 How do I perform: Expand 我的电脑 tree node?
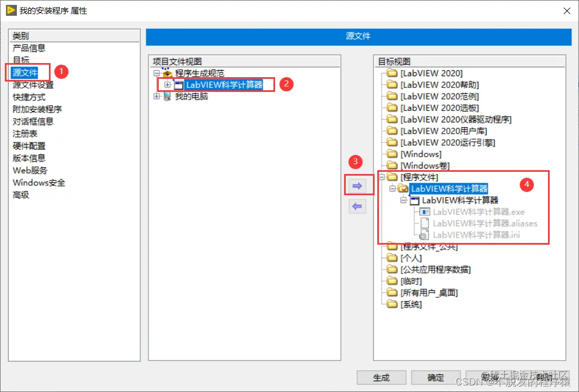pyautogui.click(x=157, y=96)
